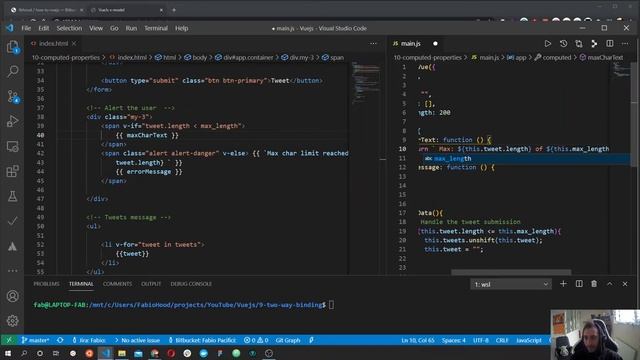Expand the div.my-3 breadcrumb
The width and height of the screenshot is (640, 360).
pos(298,58)
